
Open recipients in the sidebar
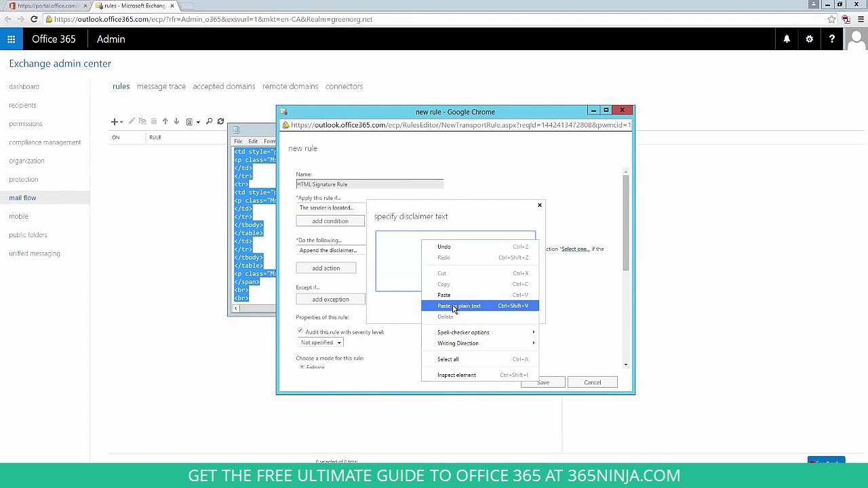pos(22,105)
